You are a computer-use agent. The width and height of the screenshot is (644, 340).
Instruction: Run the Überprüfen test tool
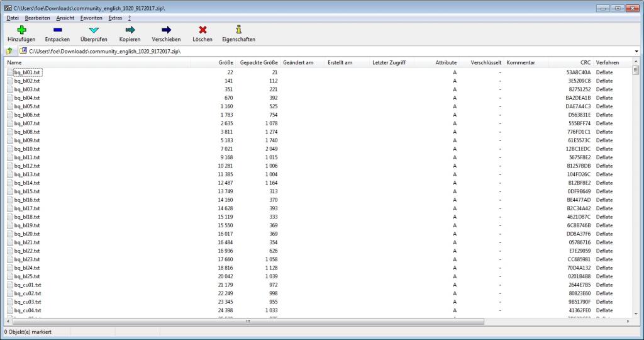(x=94, y=30)
